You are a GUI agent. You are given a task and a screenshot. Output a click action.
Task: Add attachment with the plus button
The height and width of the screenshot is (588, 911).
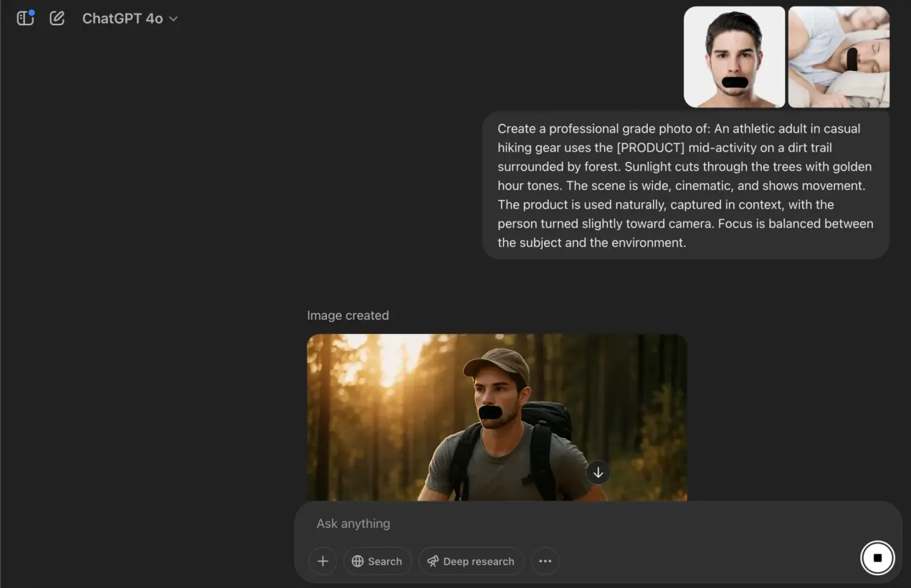tap(323, 561)
